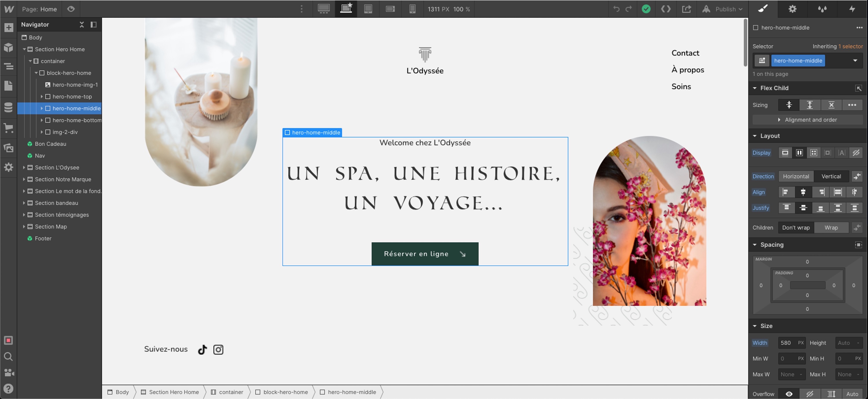
Task: Click Réserver en ligne button
Action: click(424, 254)
